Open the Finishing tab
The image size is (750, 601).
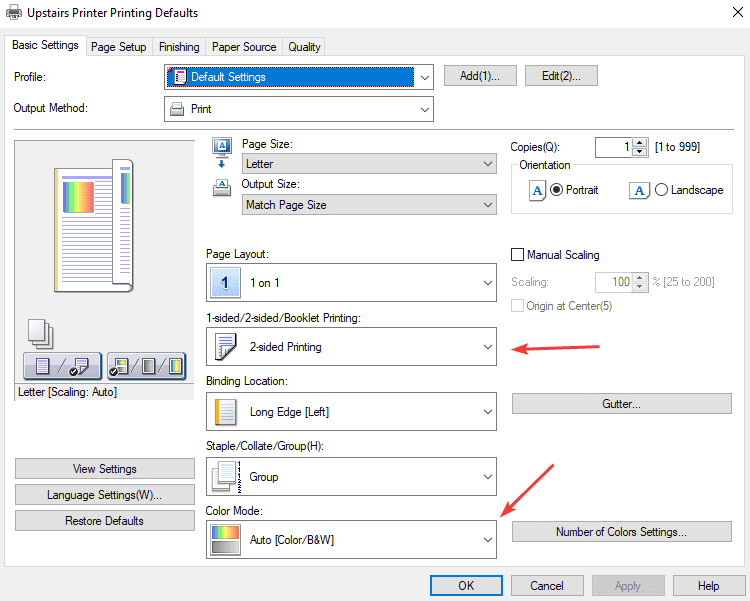(179, 47)
